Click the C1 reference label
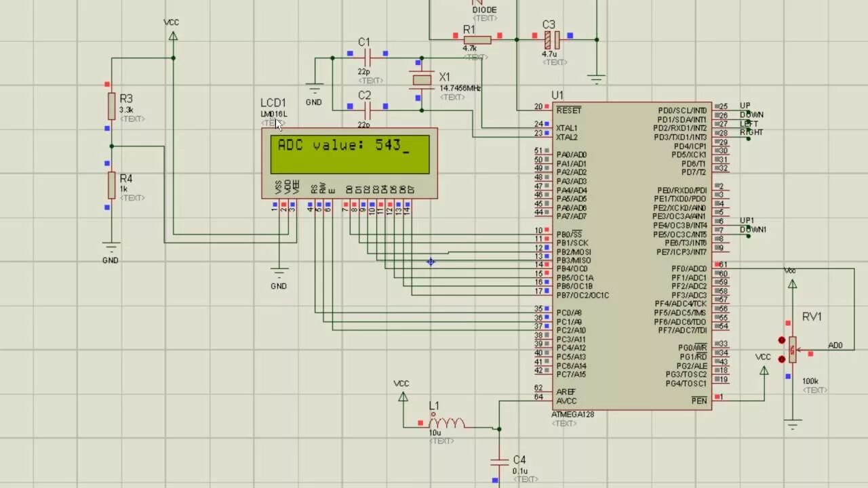Image resolution: width=868 pixels, height=488 pixels. 364,42
